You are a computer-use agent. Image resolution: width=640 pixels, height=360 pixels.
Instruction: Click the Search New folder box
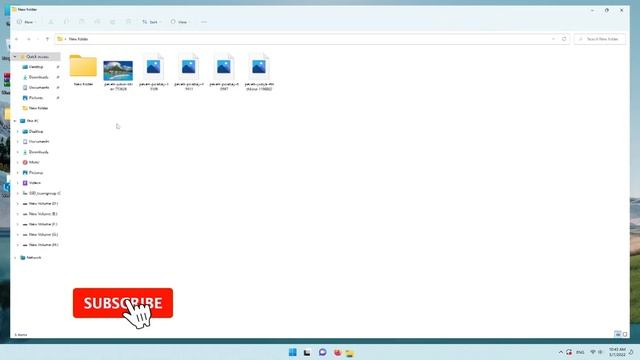point(600,39)
